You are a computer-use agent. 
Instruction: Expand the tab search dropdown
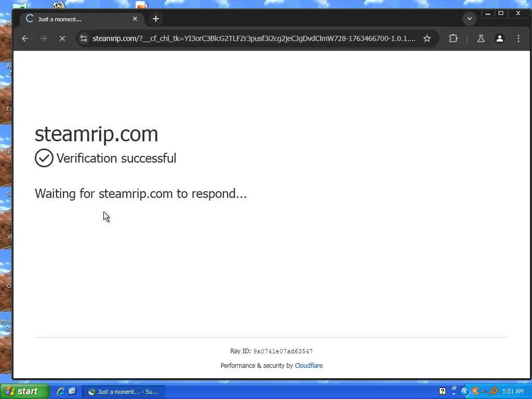coord(470,19)
